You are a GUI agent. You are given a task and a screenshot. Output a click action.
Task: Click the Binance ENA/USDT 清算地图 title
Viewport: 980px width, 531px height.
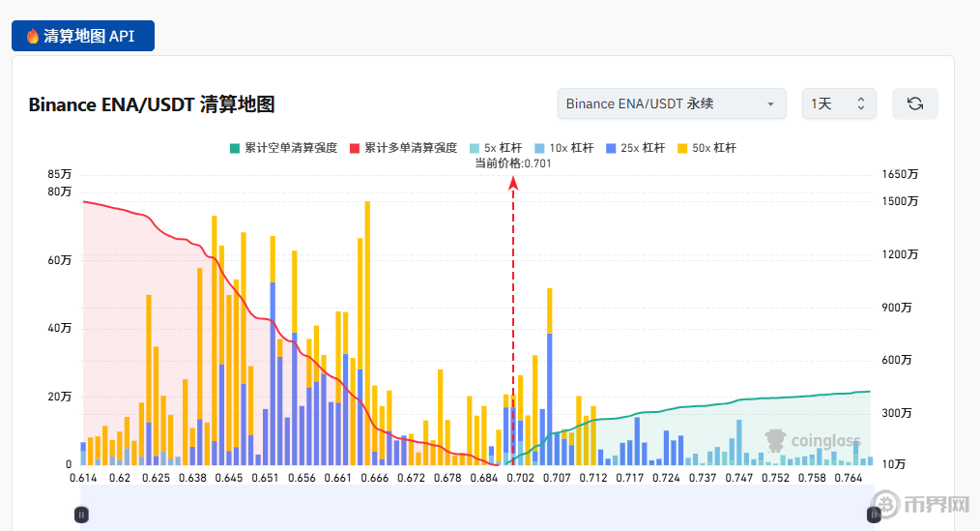click(152, 104)
